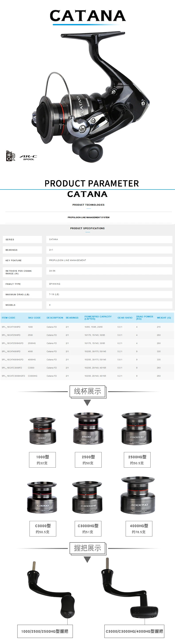Click item code SPL_18CATC3000HGFD

[13, 376]
